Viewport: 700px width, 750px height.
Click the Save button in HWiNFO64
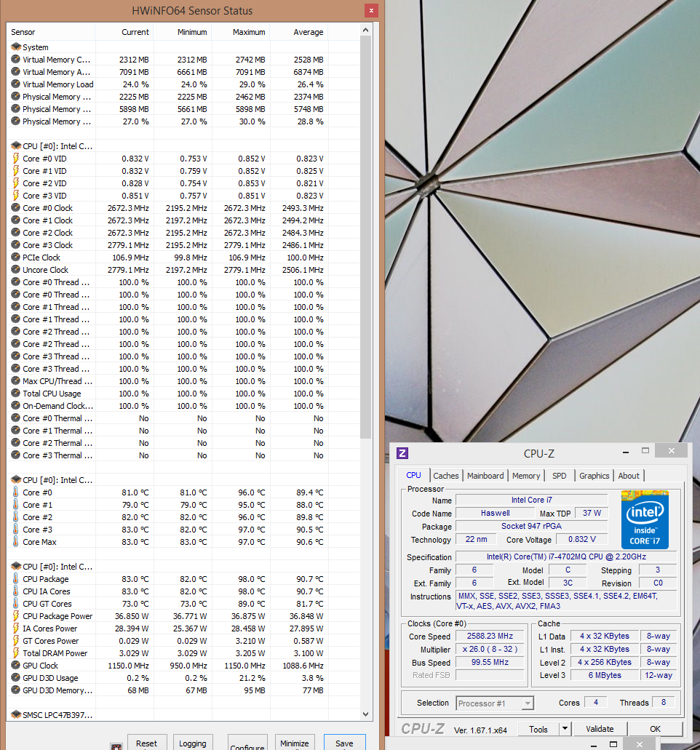344,742
